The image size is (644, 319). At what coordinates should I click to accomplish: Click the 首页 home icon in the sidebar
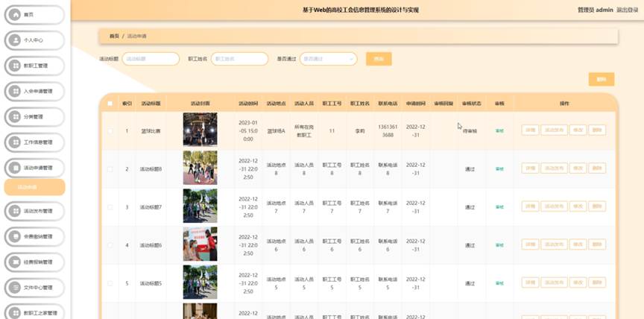click(x=15, y=15)
